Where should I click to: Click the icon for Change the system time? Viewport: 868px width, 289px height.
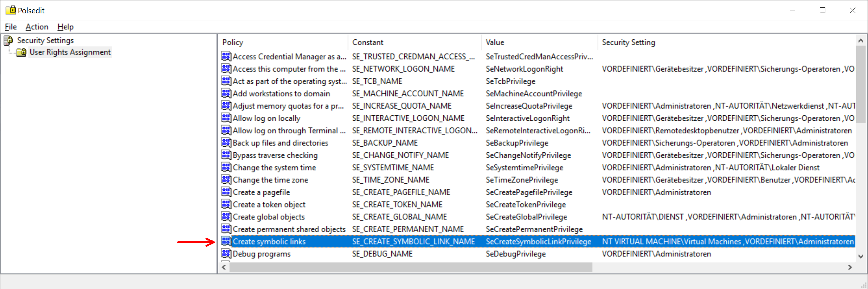click(226, 167)
